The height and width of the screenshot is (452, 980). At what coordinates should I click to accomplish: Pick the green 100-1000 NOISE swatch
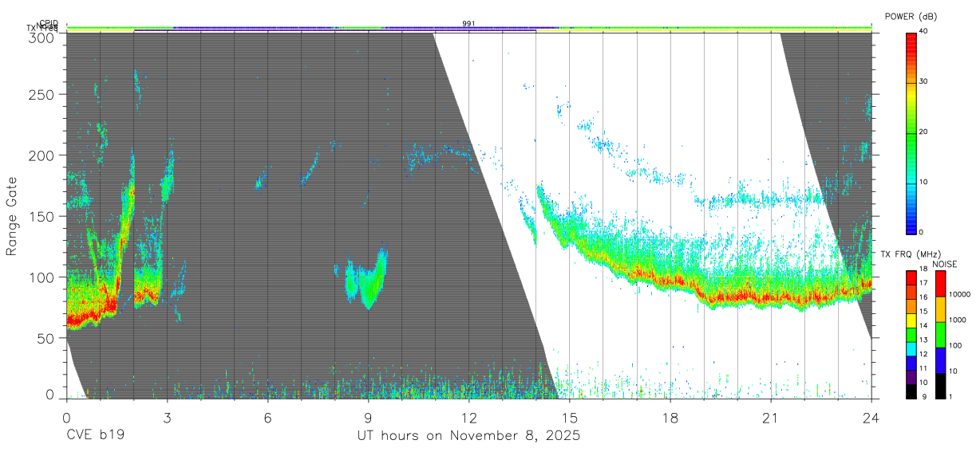(x=940, y=334)
